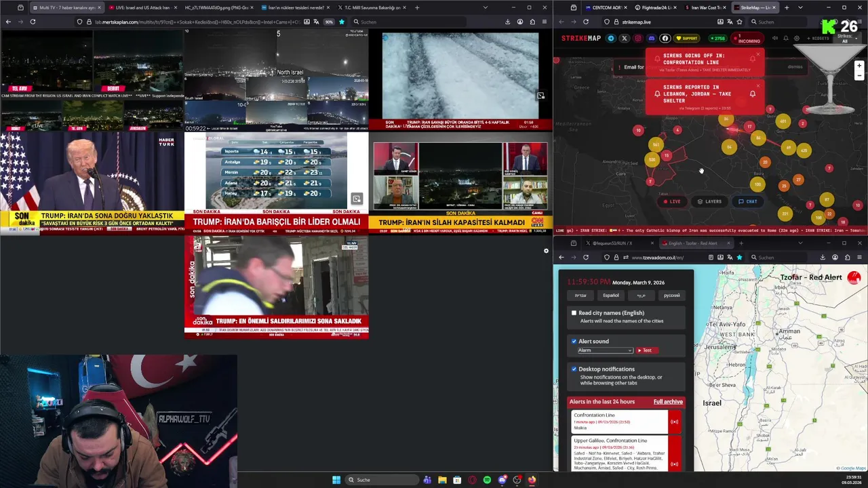The width and height of the screenshot is (868, 488).
Task: Open StrikeMap Facebook link icon
Action: pyautogui.click(x=665, y=38)
